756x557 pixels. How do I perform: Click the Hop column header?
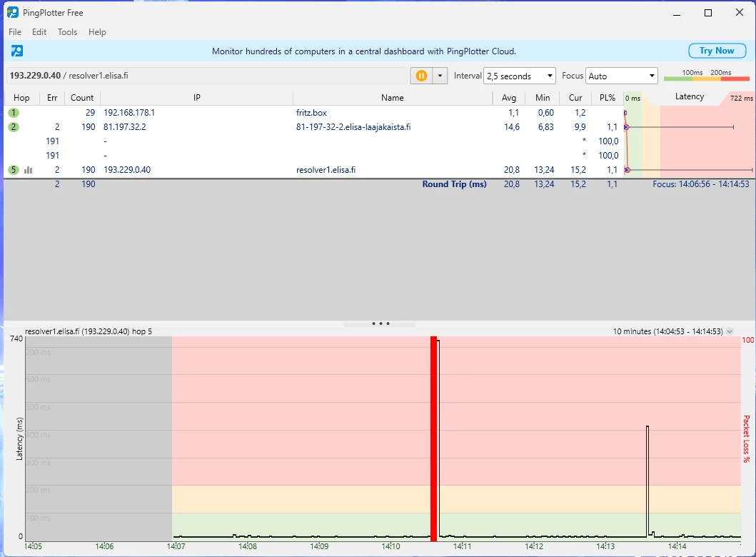pos(21,98)
